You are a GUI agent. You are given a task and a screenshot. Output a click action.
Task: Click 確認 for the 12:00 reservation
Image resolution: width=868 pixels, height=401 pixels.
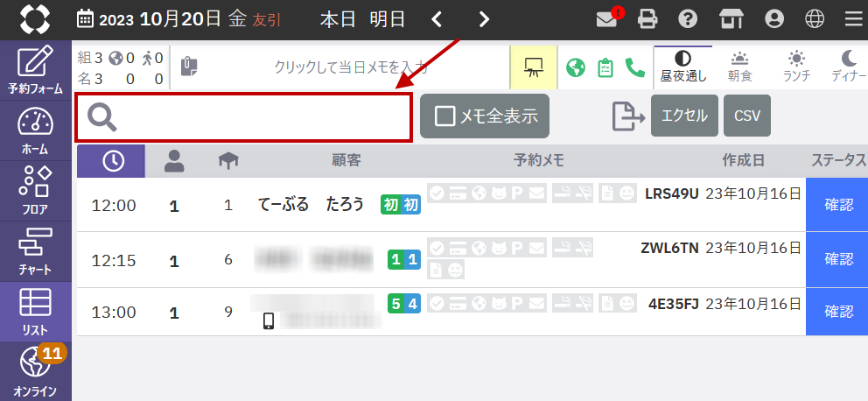pos(837,205)
